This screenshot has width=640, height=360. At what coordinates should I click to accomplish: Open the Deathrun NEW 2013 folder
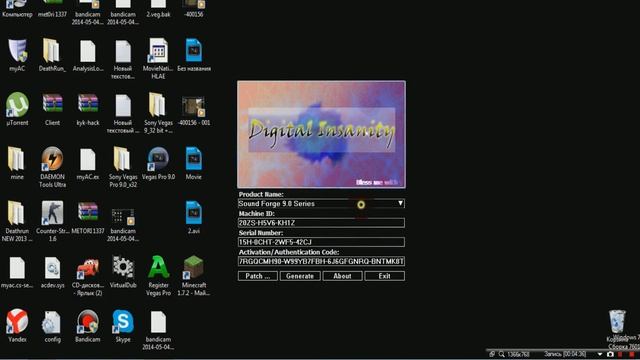(x=16, y=213)
